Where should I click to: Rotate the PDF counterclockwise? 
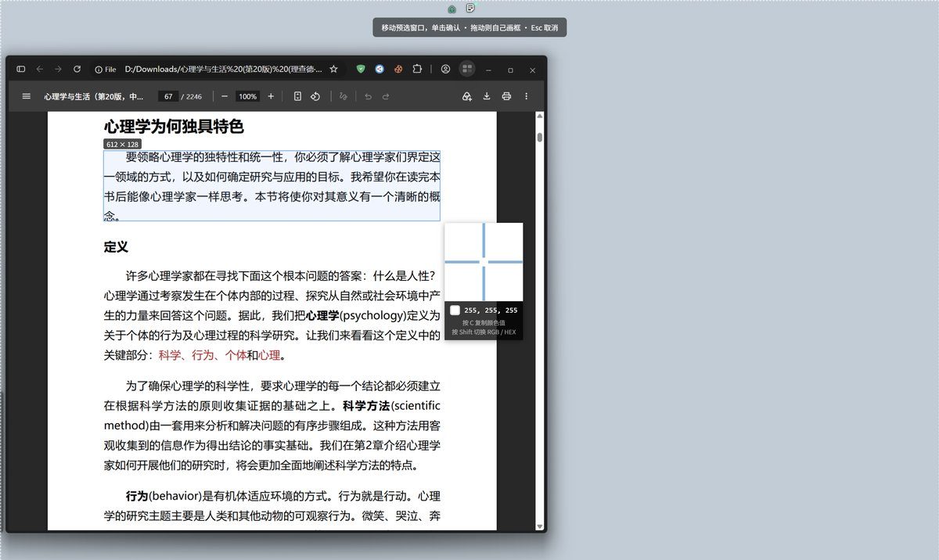coord(315,96)
